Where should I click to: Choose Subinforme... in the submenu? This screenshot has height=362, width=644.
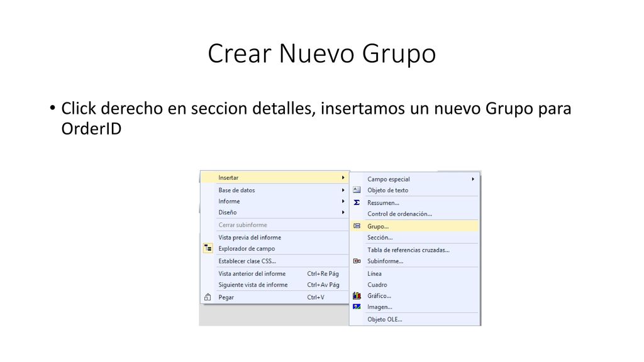click(415, 261)
